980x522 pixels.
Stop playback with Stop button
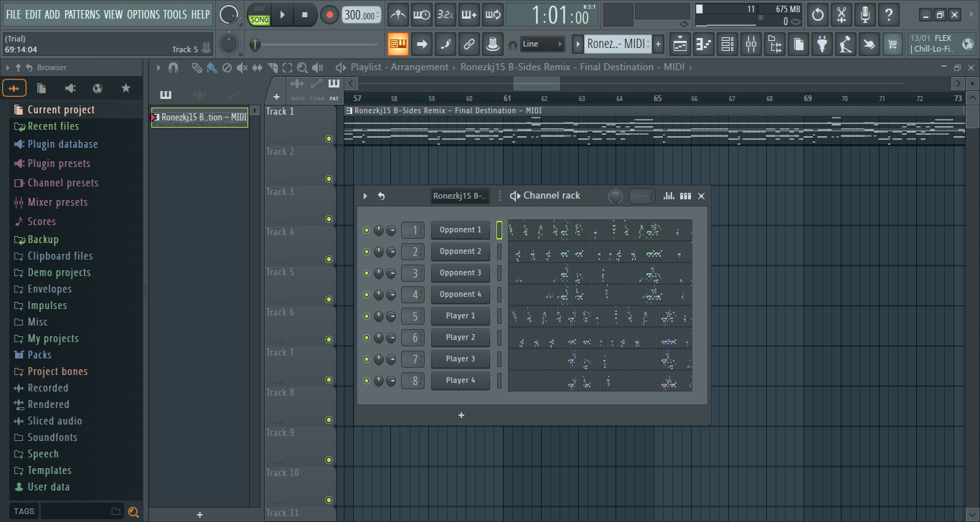(x=305, y=14)
